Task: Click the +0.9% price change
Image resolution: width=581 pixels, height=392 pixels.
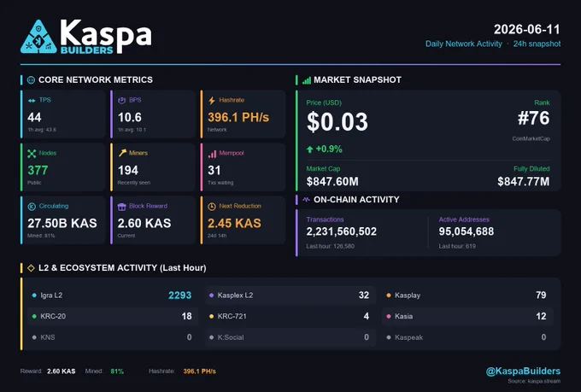Action: 329,149
